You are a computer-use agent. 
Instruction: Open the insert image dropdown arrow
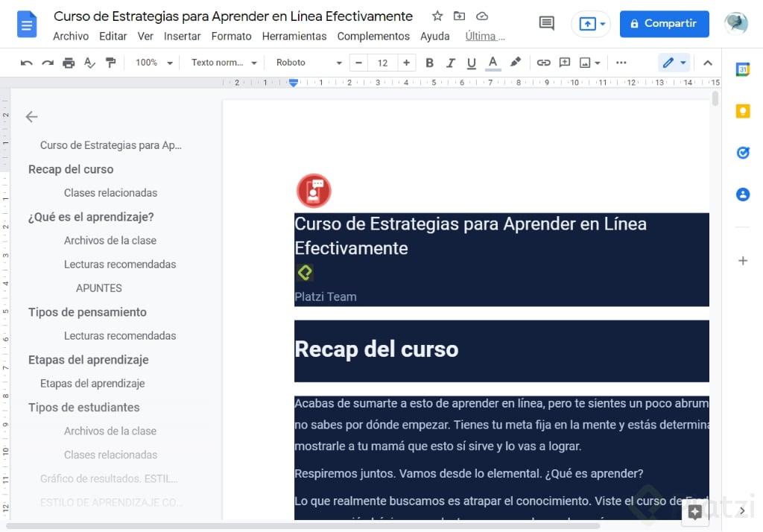(x=598, y=63)
